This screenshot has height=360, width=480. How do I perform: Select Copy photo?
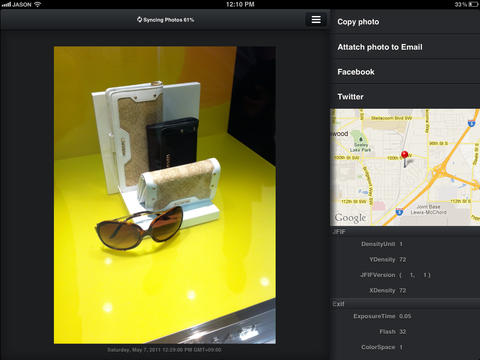tap(405, 22)
